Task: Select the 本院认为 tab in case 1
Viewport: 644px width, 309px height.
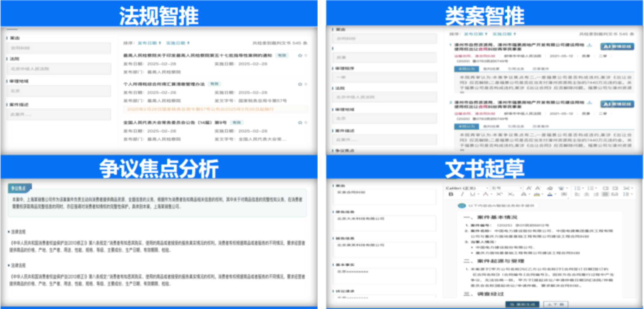Action: pyautogui.click(x=466, y=69)
